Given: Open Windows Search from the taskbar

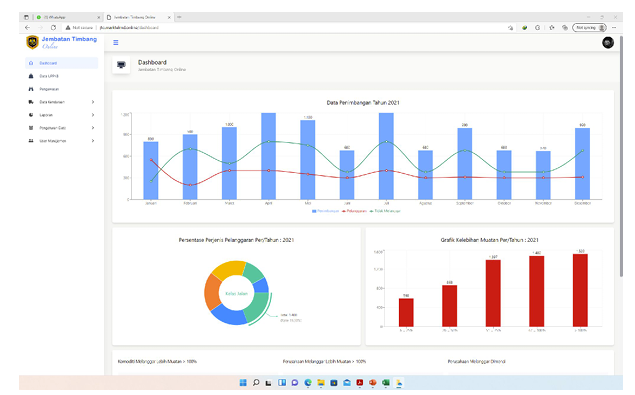Looking at the screenshot, I should point(256,382).
